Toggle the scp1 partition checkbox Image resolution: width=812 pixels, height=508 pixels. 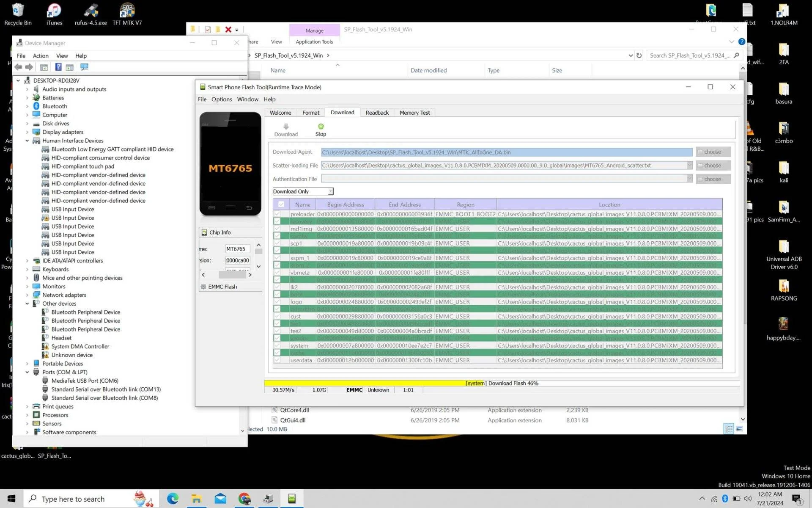[x=277, y=243]
